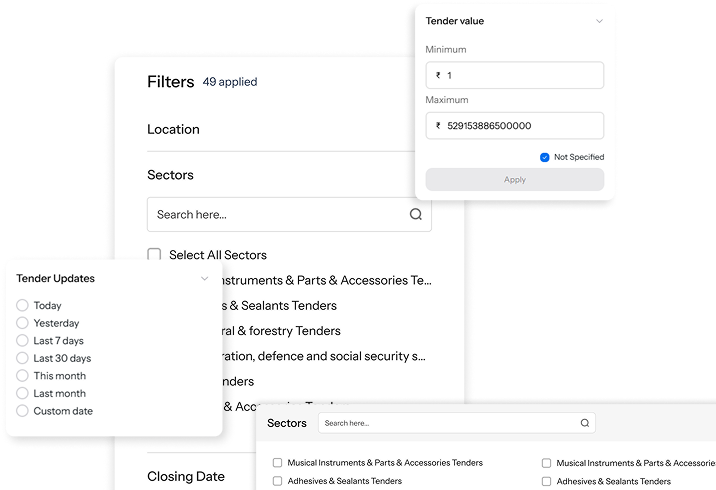716x490 pixels.
Task: Choose the Yesterday radio option
Action: tap(23, 323)
